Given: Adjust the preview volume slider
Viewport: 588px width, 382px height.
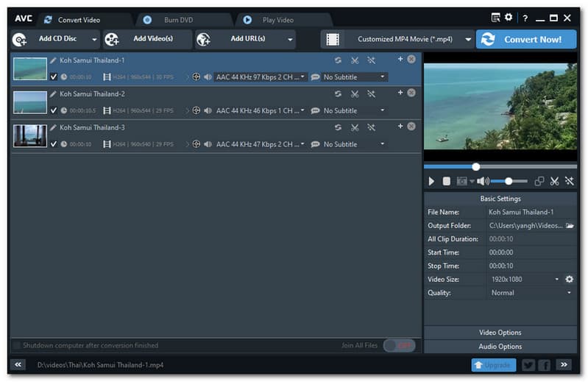Looking at the screenshot, I should pos(509,181).
